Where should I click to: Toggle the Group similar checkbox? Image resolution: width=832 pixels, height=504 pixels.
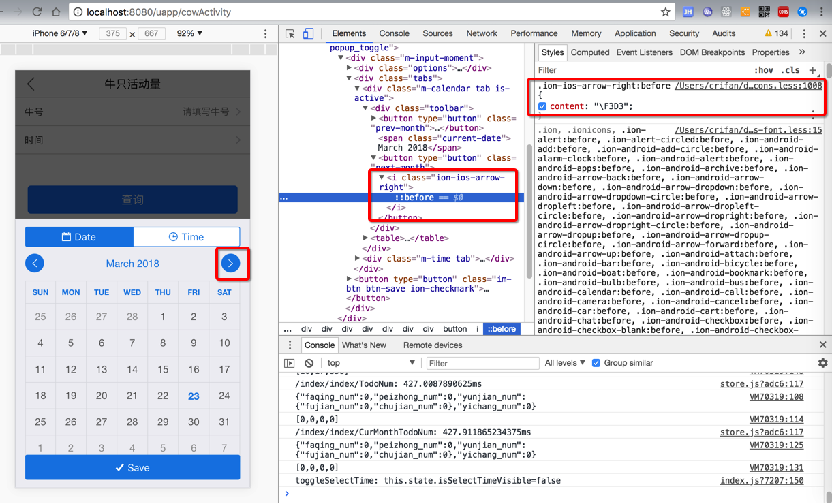[596, 363]
